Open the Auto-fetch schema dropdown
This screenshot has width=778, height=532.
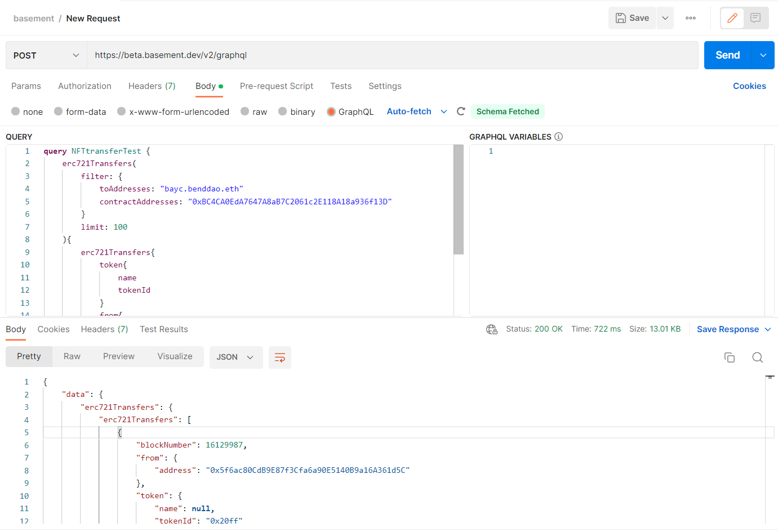416,111
